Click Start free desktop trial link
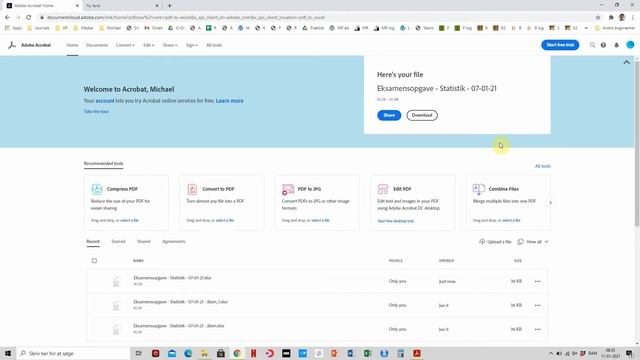 point(396,221)
